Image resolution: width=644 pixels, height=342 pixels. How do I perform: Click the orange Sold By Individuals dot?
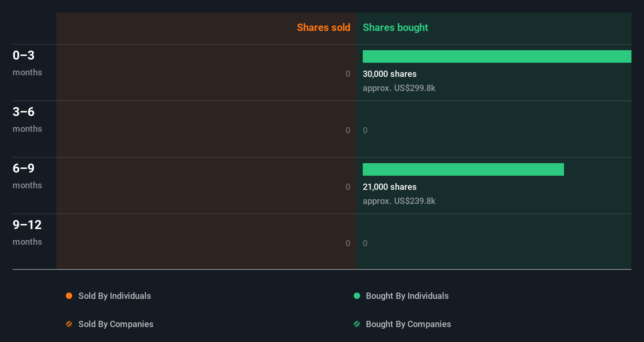point(69,296)
